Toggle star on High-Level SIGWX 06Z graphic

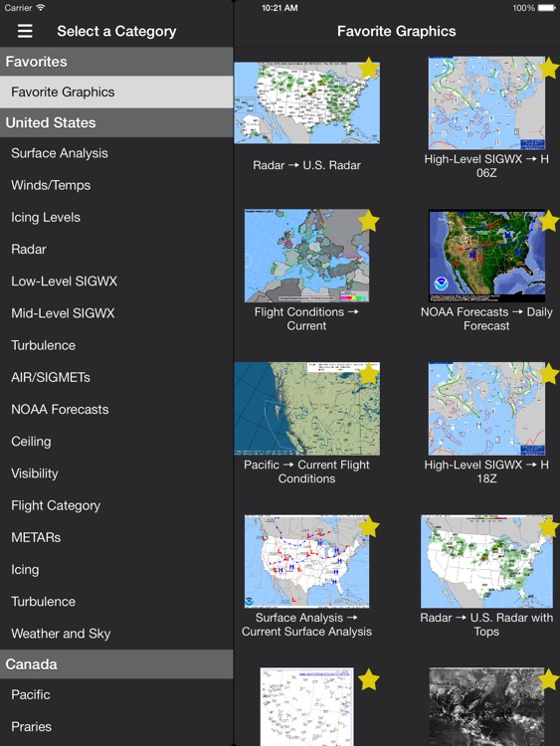click(549, 68)
